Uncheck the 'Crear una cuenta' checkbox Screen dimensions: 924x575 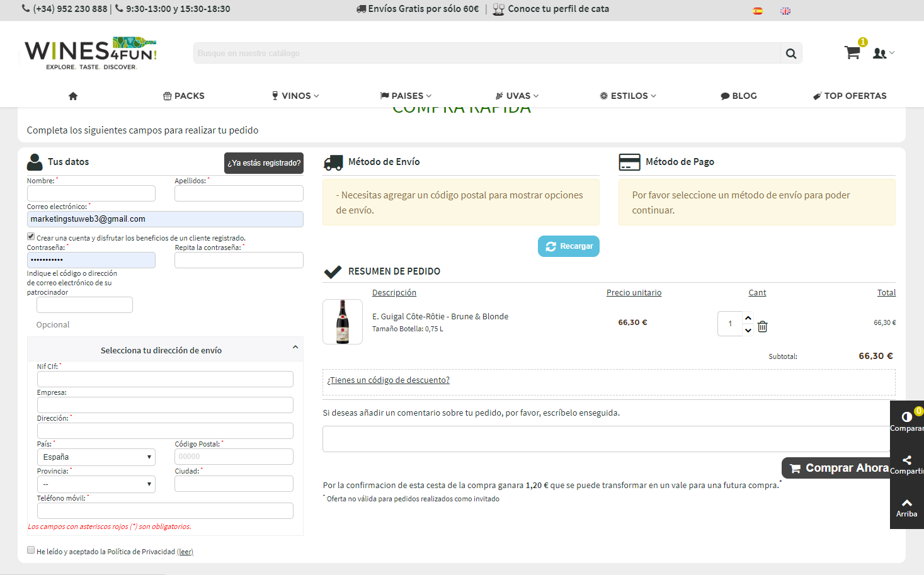point(31,237)
